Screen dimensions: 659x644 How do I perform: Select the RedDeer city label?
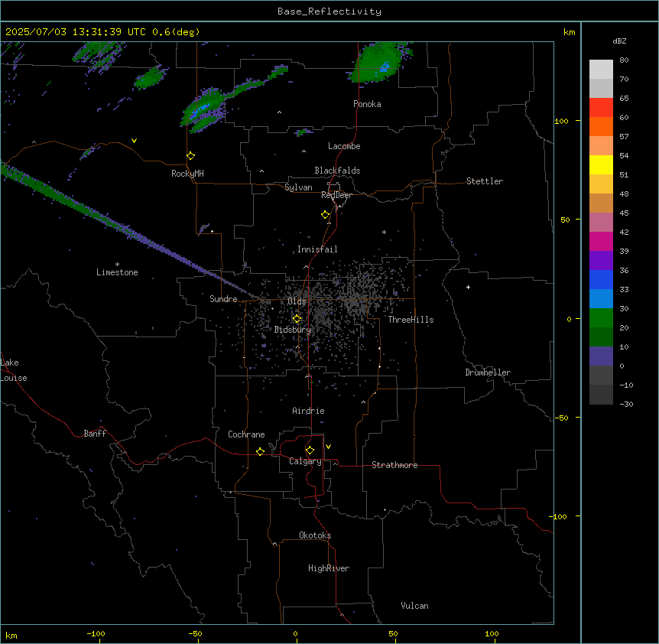coord(336,195)
